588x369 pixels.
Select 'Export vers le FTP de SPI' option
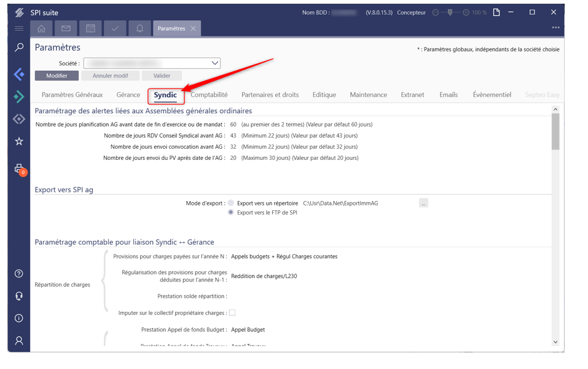click(231, 212)
